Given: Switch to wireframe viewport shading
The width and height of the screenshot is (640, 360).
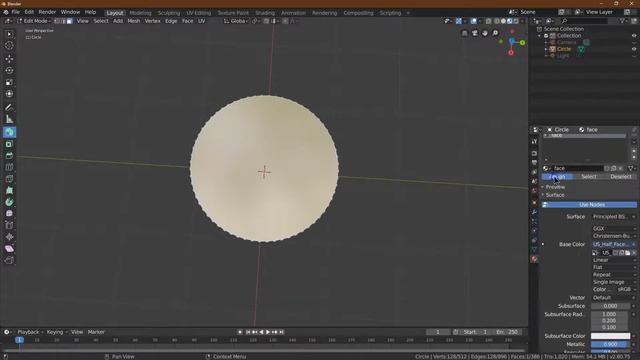Looking at the screenshot, I should [x=497, y=21].
